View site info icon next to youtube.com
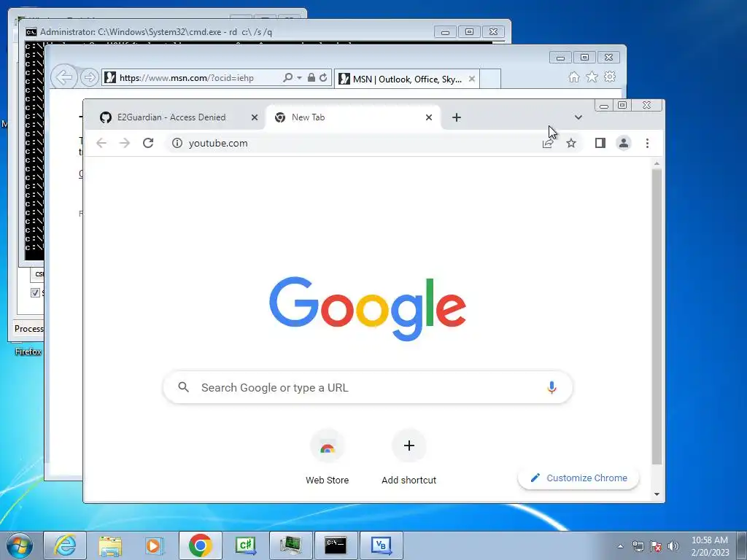The image size is (747, 560). pyautogui.click(x=177, y=143)
